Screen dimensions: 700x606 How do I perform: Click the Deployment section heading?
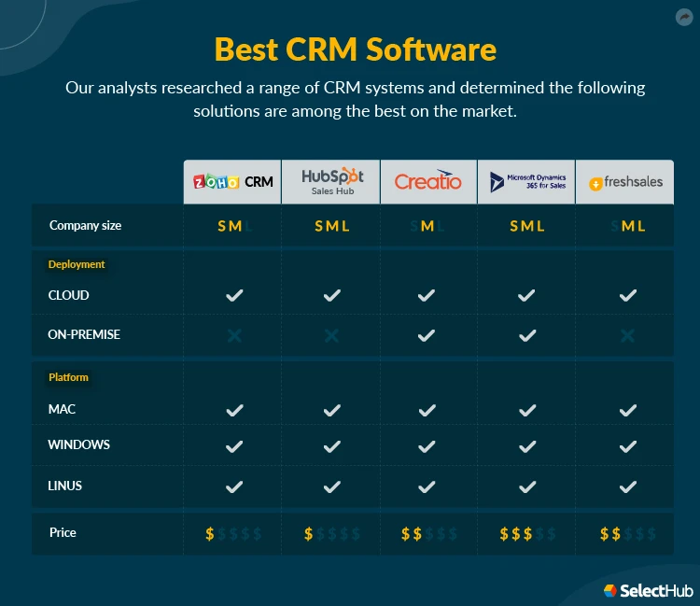(77, 264)
